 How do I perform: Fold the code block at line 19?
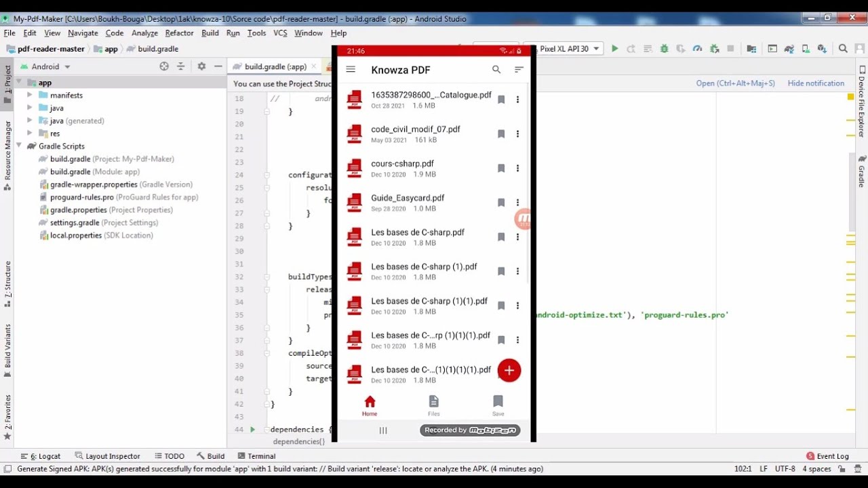pyautogui.click(x=267, y=111)
